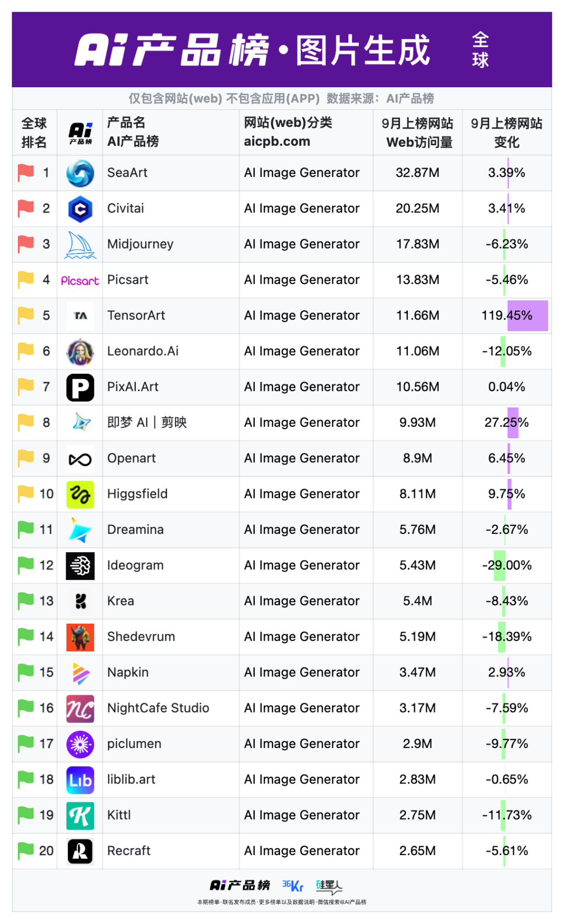Click the NightCafe Studio logo icon

click(80, 709)
